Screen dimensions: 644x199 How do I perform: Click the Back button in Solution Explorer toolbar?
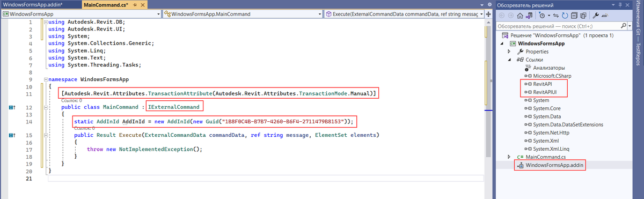502,16
